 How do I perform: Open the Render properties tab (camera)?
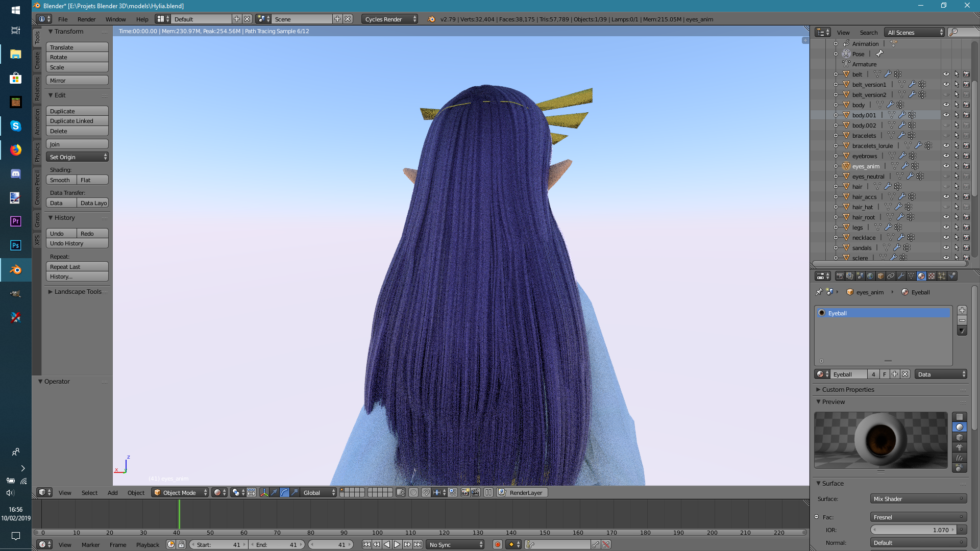[x=840, y=276]
